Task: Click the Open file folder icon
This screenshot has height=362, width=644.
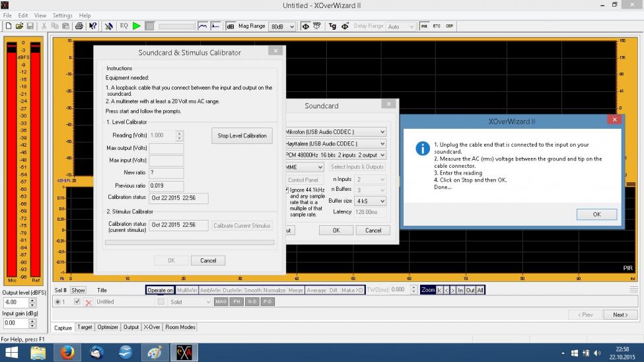Action: click(x=20, y=26)
